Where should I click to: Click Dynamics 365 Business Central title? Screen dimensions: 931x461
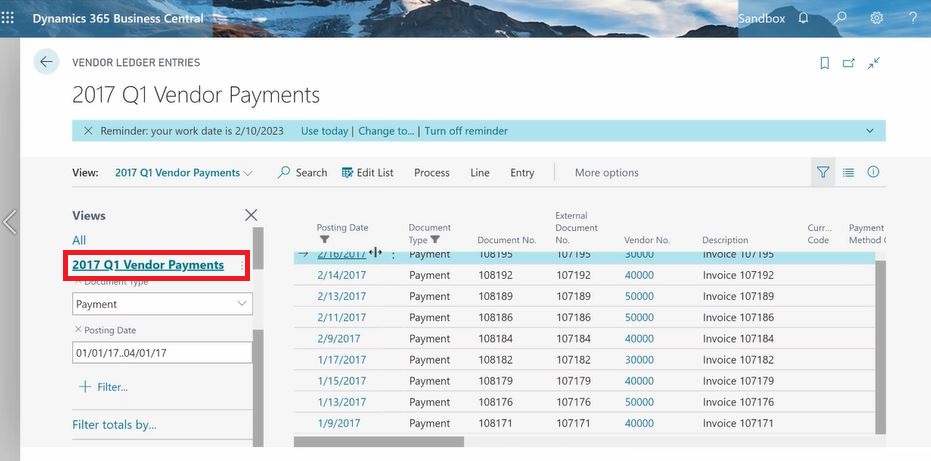[x=118, y=18]
